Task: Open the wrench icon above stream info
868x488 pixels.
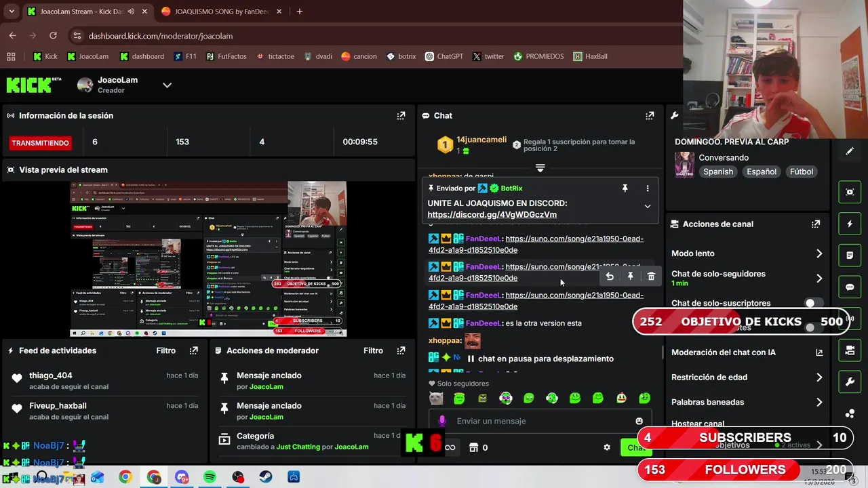Action: 674,116
